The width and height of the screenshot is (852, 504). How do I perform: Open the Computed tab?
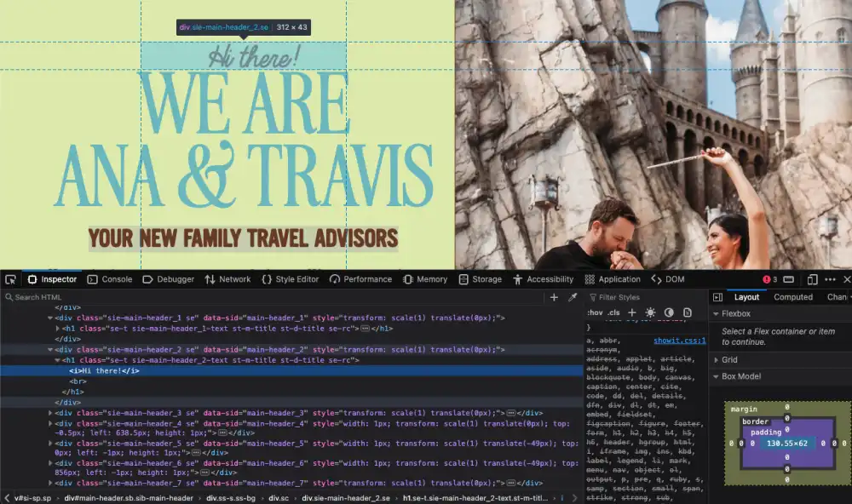pyautogui.click(x=793, y=297)
